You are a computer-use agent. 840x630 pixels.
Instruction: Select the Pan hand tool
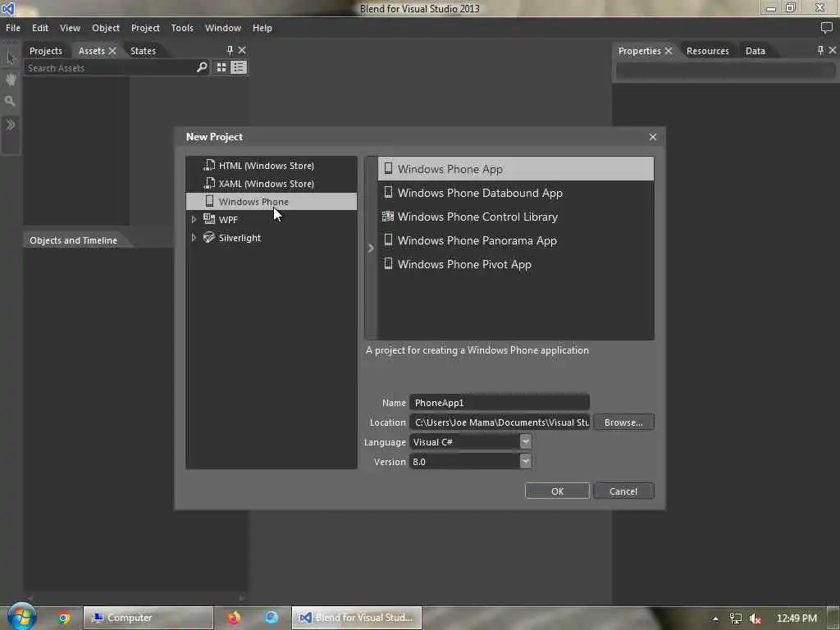(11, 80)
